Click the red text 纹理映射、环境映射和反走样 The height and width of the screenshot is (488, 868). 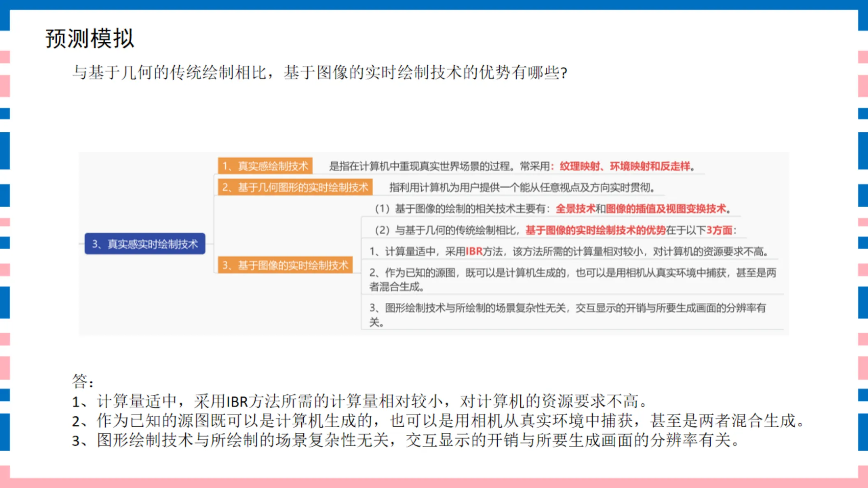625,166
